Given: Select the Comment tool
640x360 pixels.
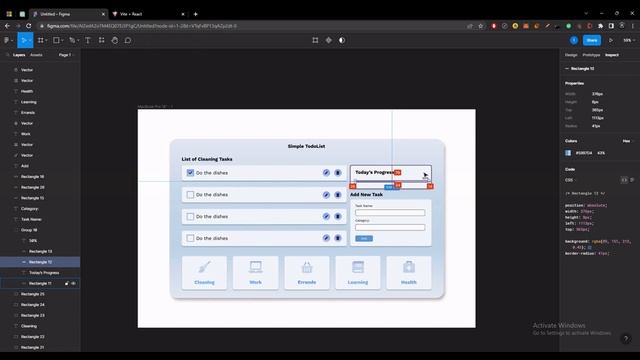Looking at the screenshot, I should pyautogui.click(x=128, y=40).
